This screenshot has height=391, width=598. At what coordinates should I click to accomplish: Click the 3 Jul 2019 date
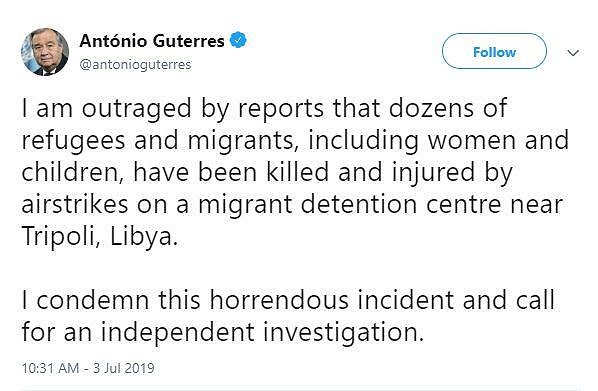click(x=124, y=368)
